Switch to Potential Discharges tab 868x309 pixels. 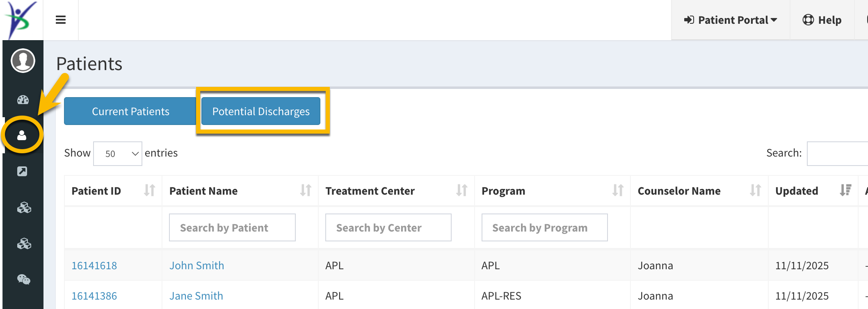261,111
